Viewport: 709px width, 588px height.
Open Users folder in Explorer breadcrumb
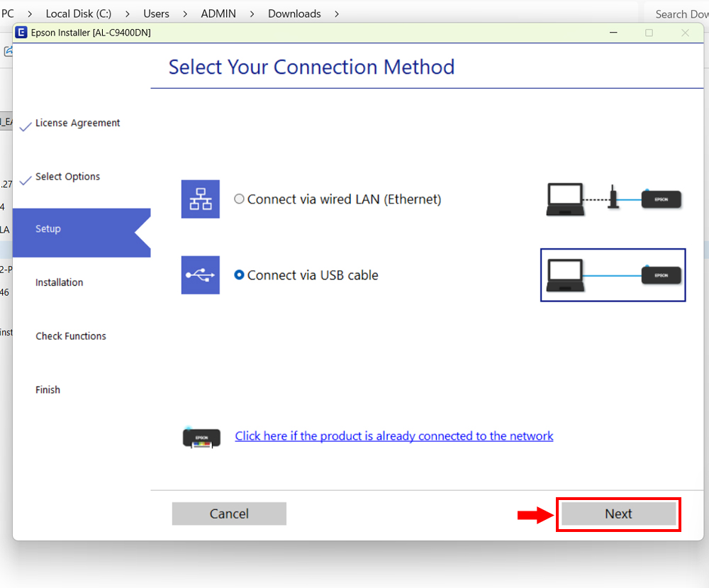pyautogui.click(x=156, y=13)
